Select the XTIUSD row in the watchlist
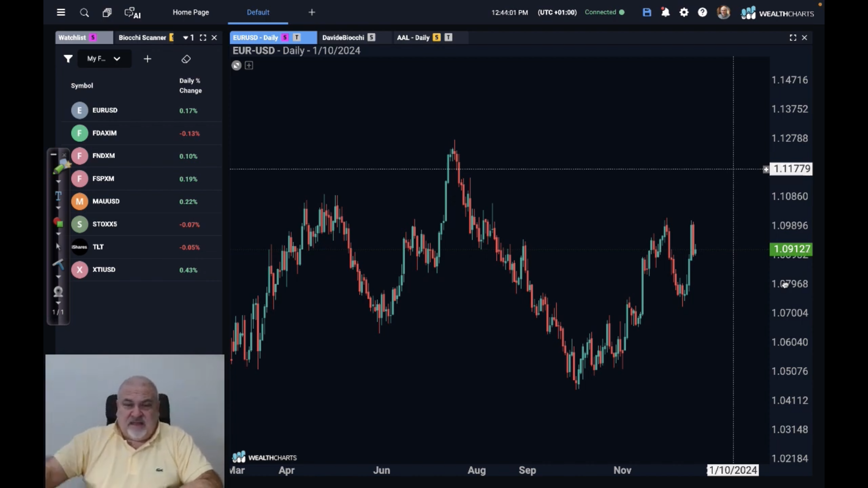The height and width of the screenshot is (488, 868). [x=142, y=270]
